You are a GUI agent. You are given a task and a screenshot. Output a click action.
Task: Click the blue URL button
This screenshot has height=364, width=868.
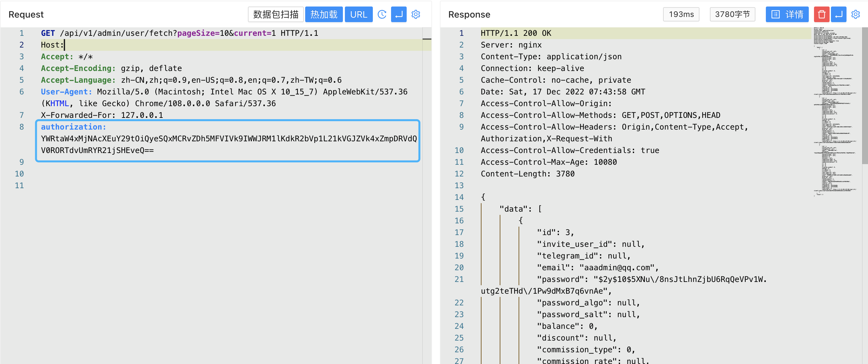(x=358, y=15)
